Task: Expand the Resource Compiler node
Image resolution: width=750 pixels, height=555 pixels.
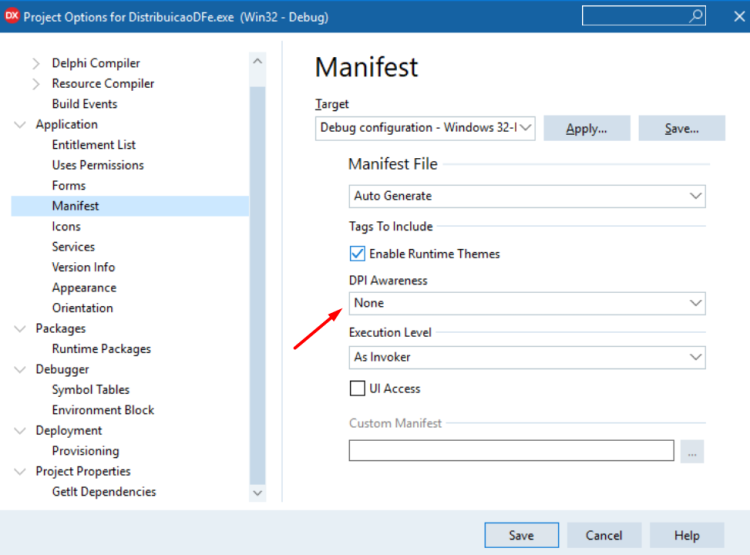Action: point(36,84)
